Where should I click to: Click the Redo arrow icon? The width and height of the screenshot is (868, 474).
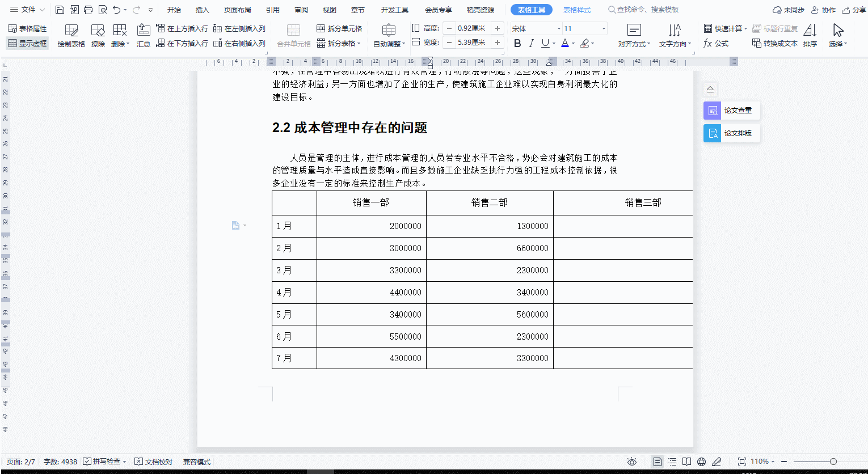click(136, 10)
